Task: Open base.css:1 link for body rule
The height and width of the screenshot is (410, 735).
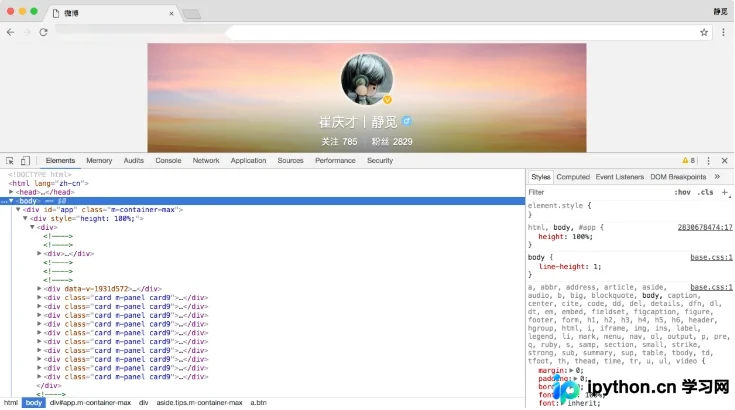Action: (711, 257)
